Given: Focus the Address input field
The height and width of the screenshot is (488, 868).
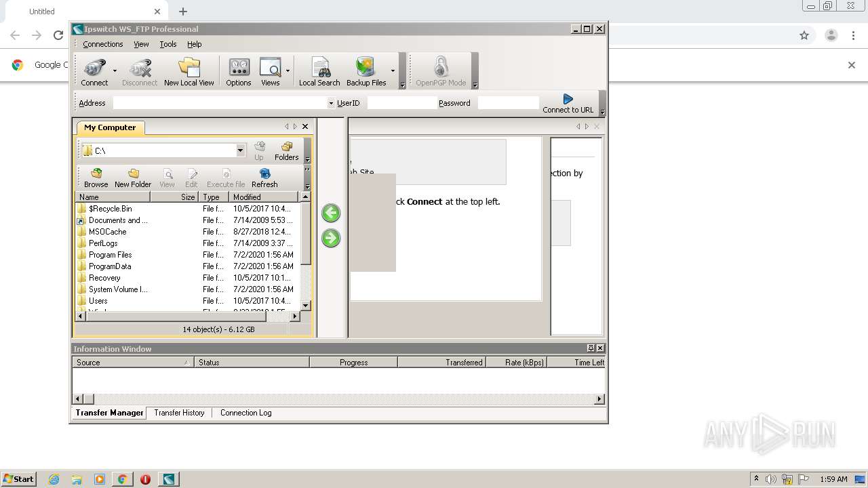Looking at the screenshot, I should 220,103.
